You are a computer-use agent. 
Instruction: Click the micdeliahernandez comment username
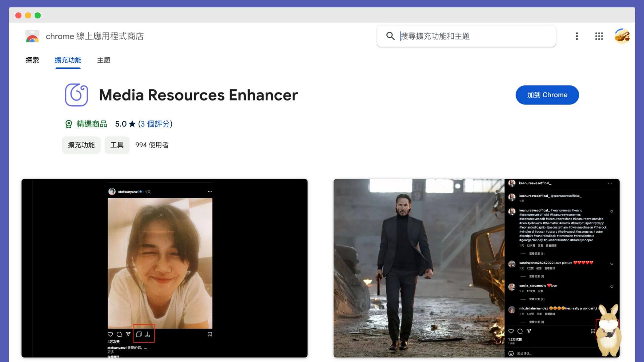[x=533, y=308]
